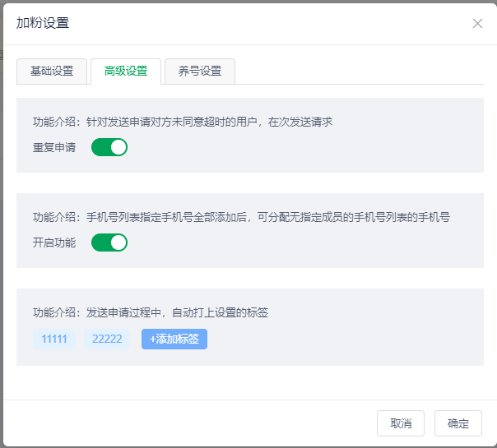Click the +添加标签 button
Viewport: 497px width, 448px height.
point(174,339)
